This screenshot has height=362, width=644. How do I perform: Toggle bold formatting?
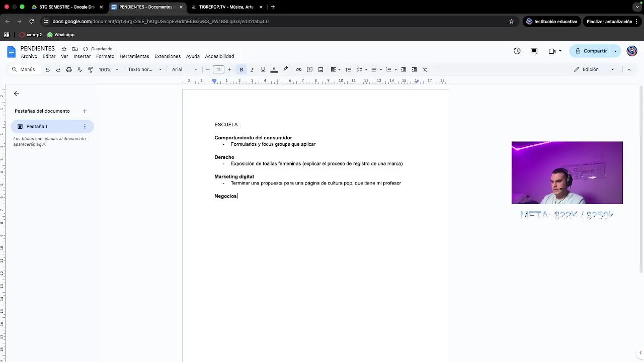click(241, 69)
